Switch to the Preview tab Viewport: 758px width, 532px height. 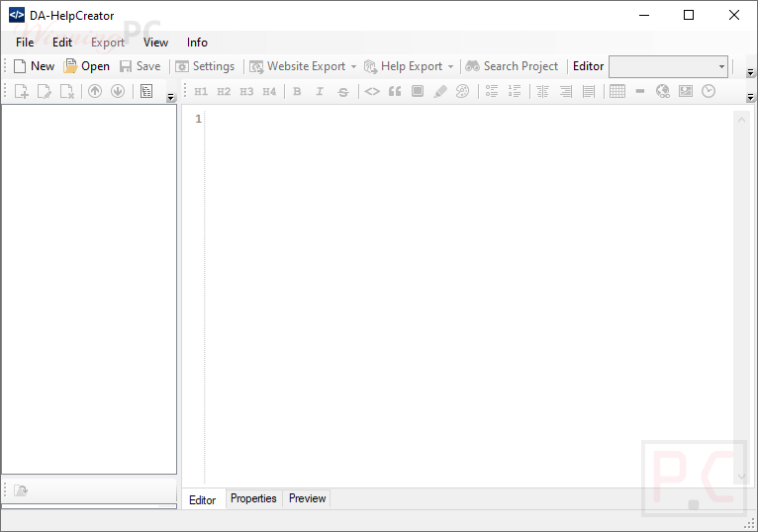pos(308,498)
